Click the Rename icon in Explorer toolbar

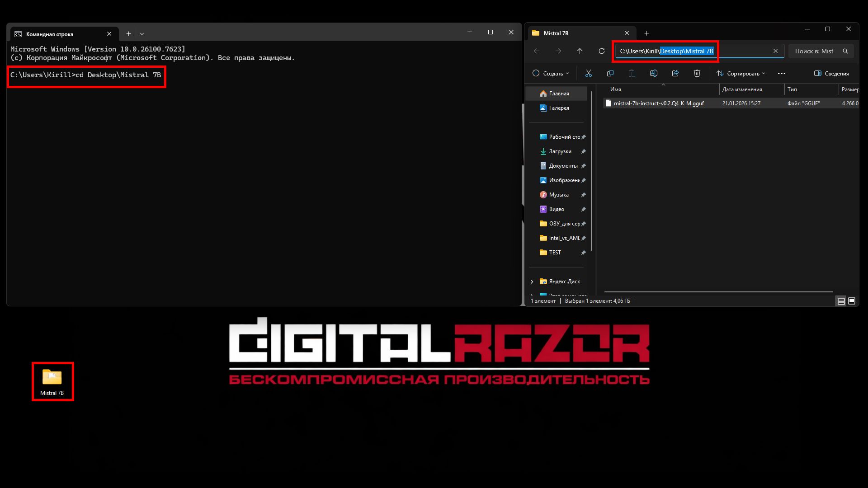tap(653, 73)
